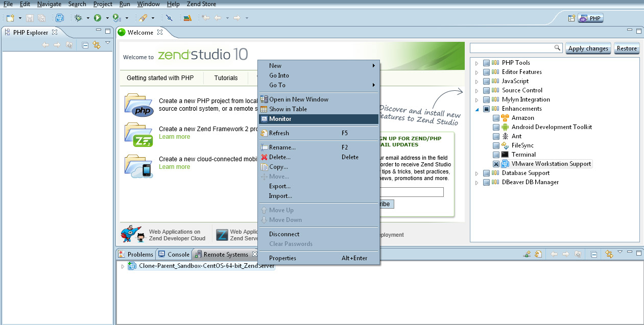Collapse the Enhancements tree node

(x=477, y=109)
